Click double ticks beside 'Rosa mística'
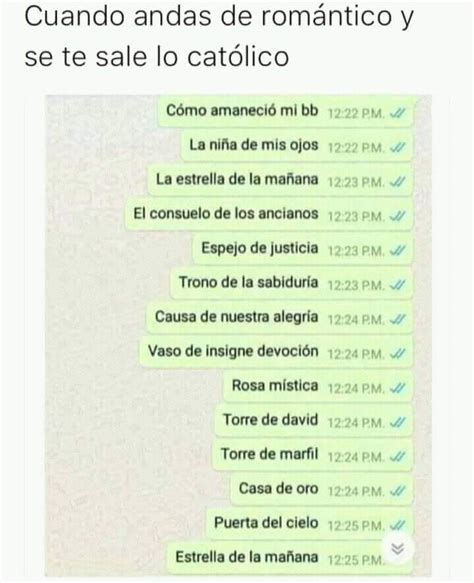474x583 pixels. tap(397, 388)
